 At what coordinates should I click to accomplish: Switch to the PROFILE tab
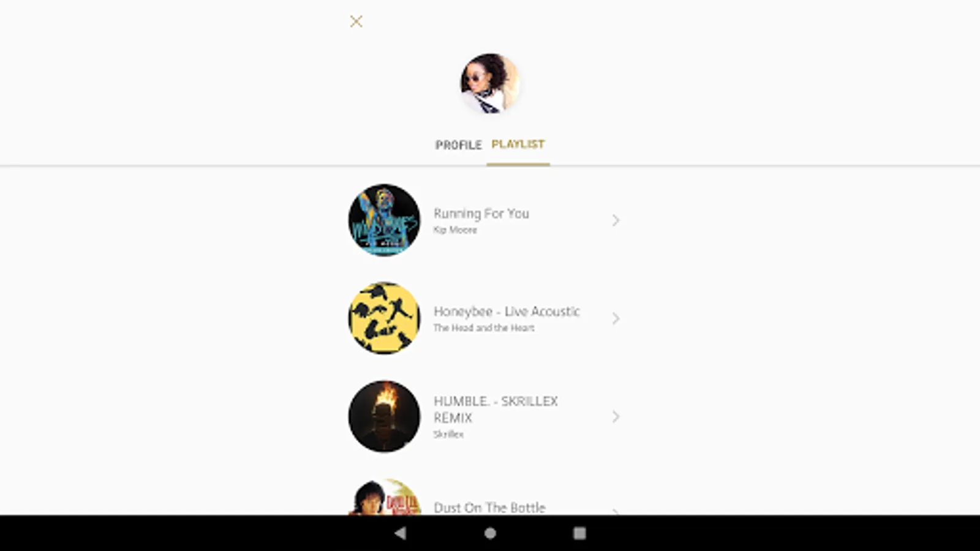pyautogui.click(x=459, y=145)
